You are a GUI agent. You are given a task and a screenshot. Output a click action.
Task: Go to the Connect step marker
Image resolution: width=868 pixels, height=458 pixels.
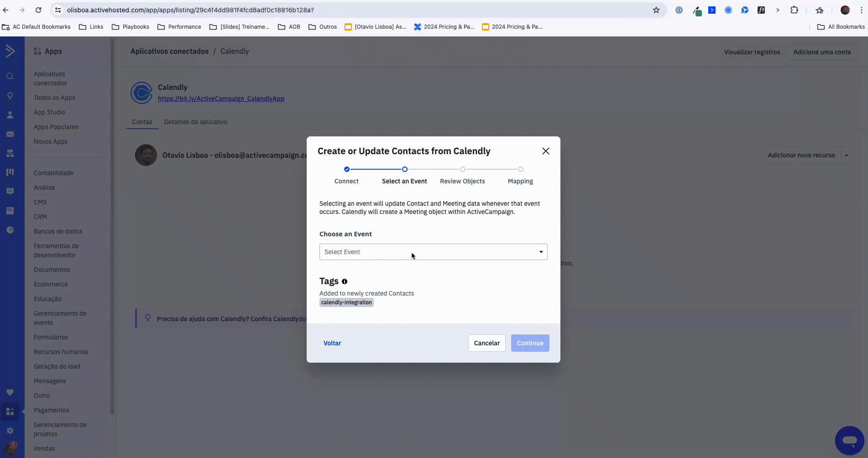pyautogui.click(x=347, y=169)
